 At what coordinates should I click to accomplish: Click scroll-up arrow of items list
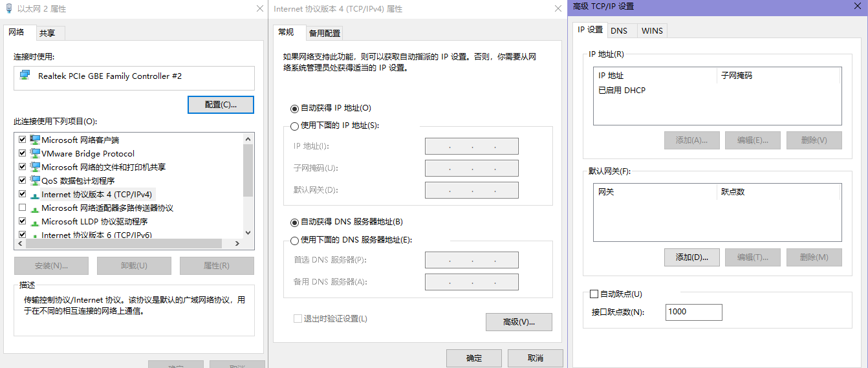point(248,138)
